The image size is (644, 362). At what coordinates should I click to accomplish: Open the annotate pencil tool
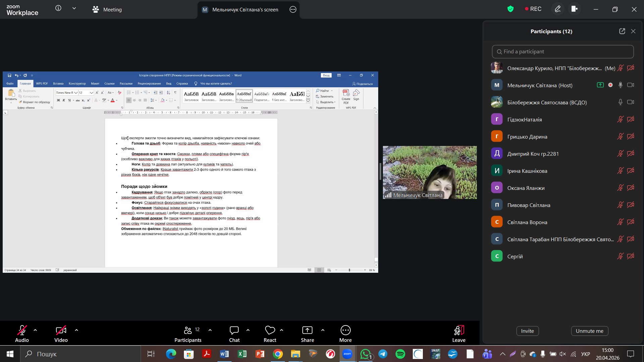pos(557,9)
